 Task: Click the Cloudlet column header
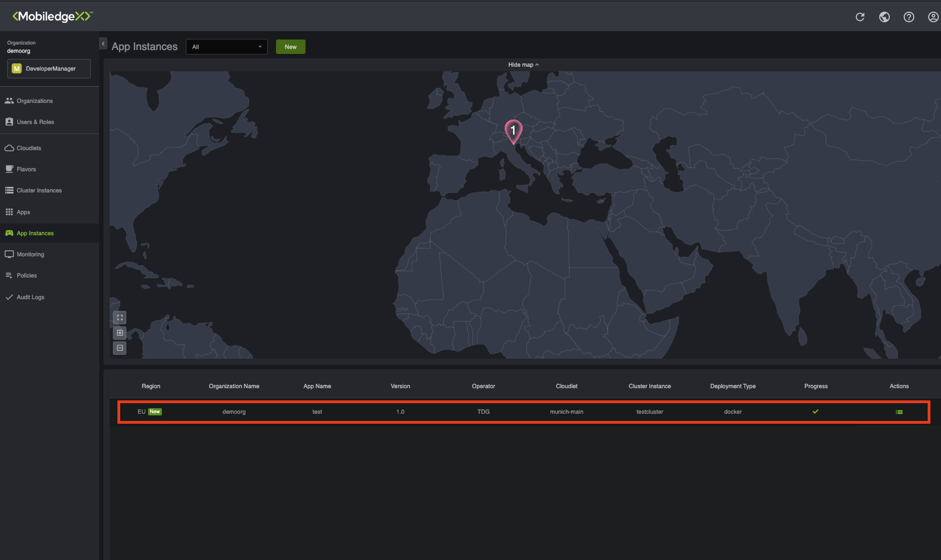(566, 386)
